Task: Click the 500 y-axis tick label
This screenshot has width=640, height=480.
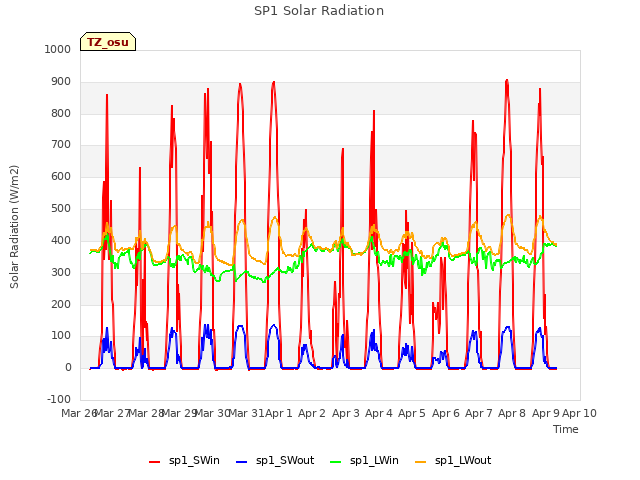Action: coord(61,209)
